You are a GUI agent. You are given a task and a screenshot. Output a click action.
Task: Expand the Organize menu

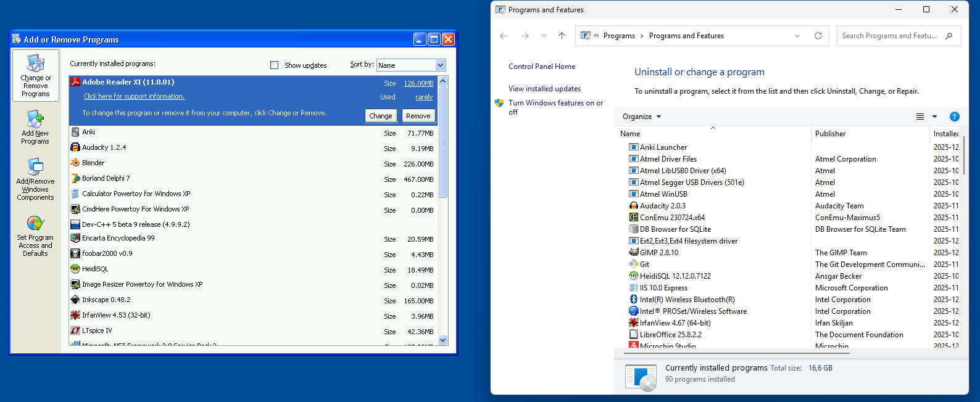tap(641, 117)
